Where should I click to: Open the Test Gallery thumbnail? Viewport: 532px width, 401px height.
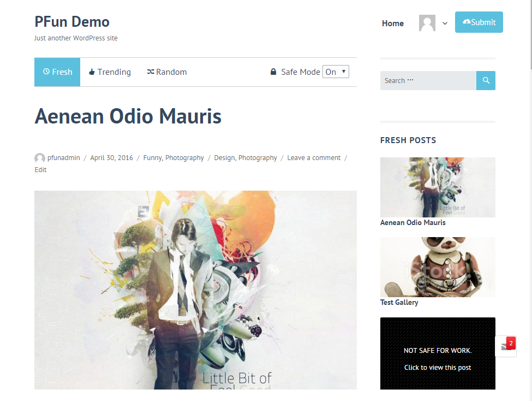438,267
